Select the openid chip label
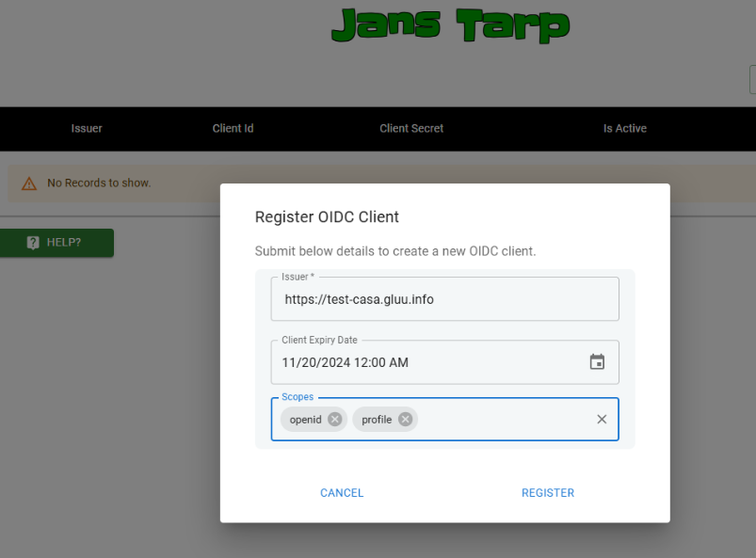The width and height of the screenshot is (756, 558). (305, 420)
